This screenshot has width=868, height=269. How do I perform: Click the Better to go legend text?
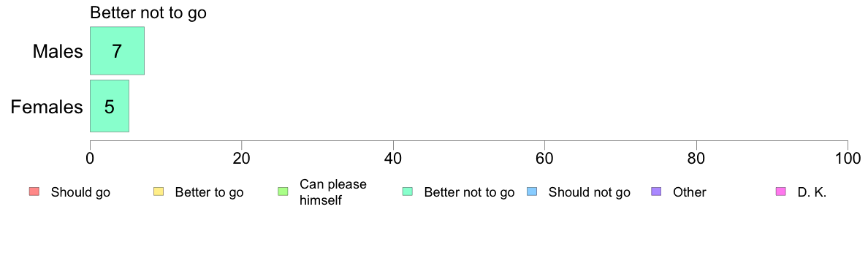coord(209,193)
